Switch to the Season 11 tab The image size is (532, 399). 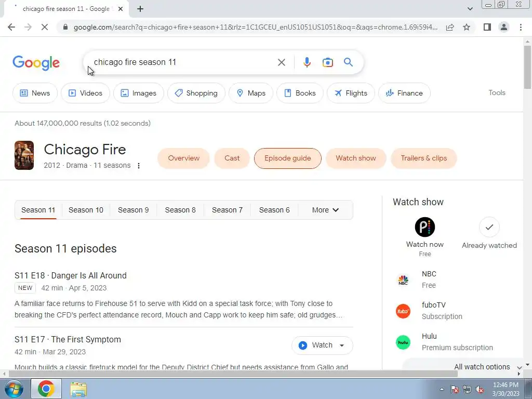tap(38, 210)
